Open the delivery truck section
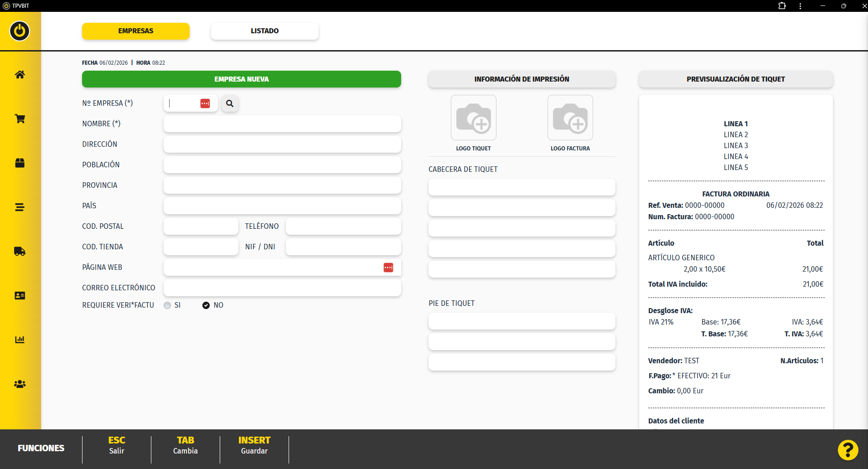 point(20,252)
